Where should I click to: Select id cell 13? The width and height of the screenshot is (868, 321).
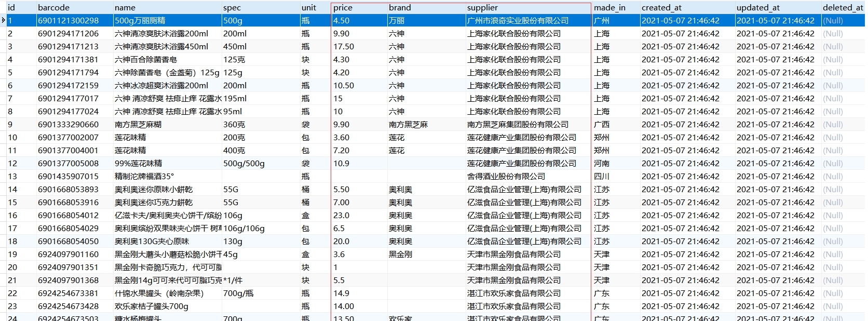coord(21,176)
